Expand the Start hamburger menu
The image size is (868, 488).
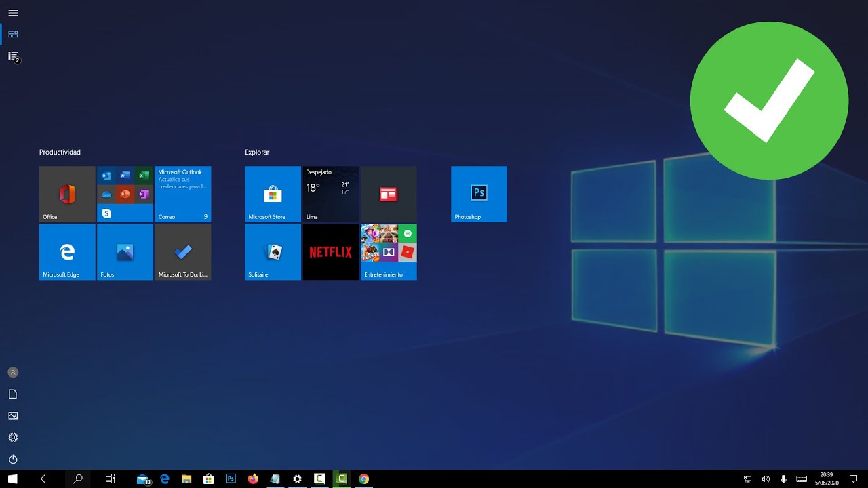pos(13,13)
